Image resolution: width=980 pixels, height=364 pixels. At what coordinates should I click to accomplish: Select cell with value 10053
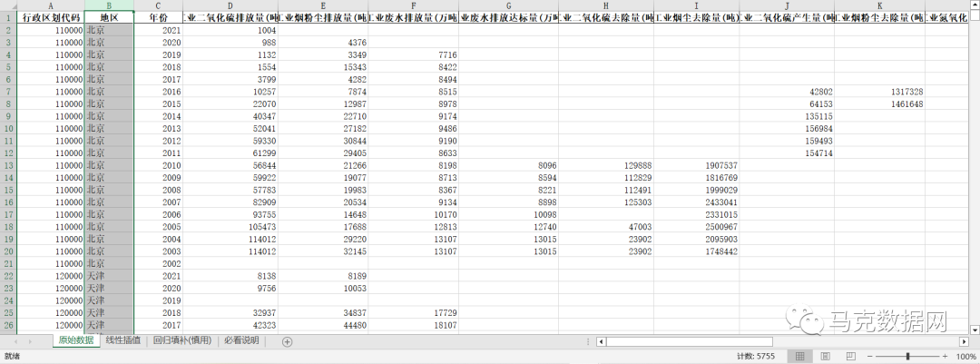tap(323, 289)
